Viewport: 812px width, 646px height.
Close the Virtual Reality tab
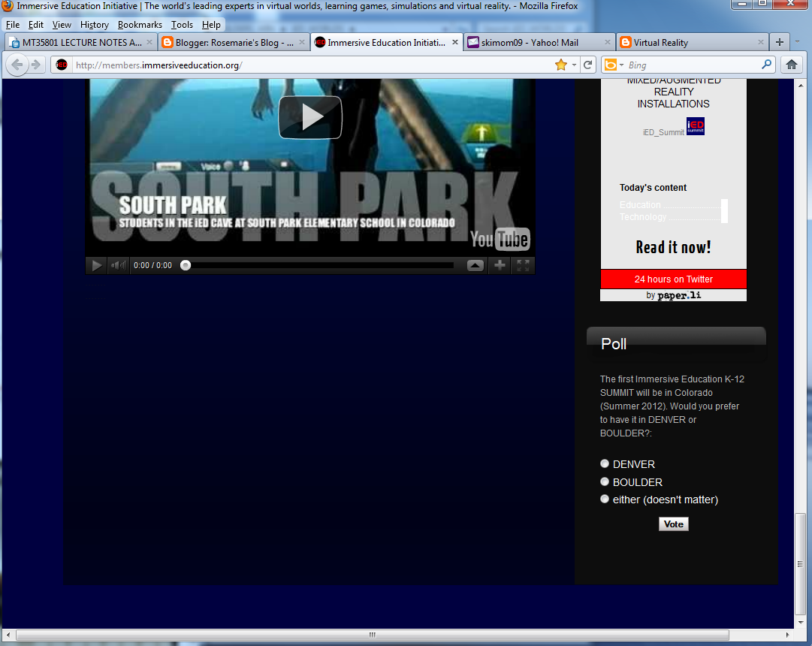tap(761, 42)
